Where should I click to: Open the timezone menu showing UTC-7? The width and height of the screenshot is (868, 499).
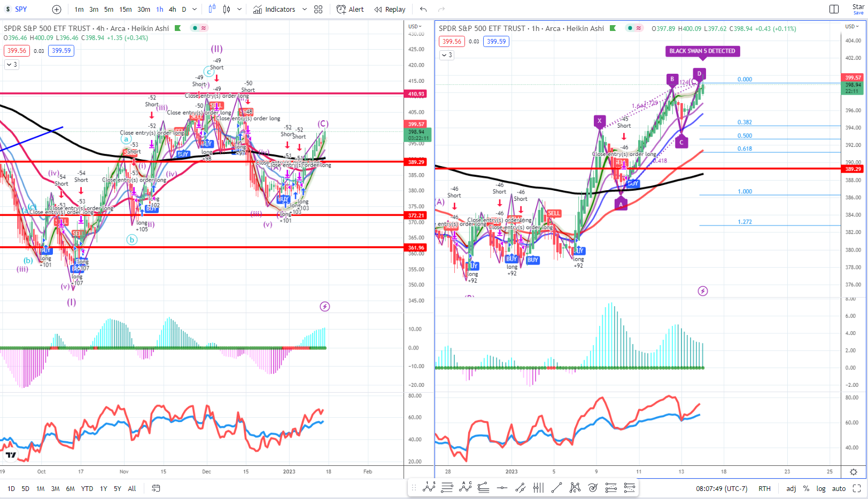pyautogui.click(x=722, y=488)
